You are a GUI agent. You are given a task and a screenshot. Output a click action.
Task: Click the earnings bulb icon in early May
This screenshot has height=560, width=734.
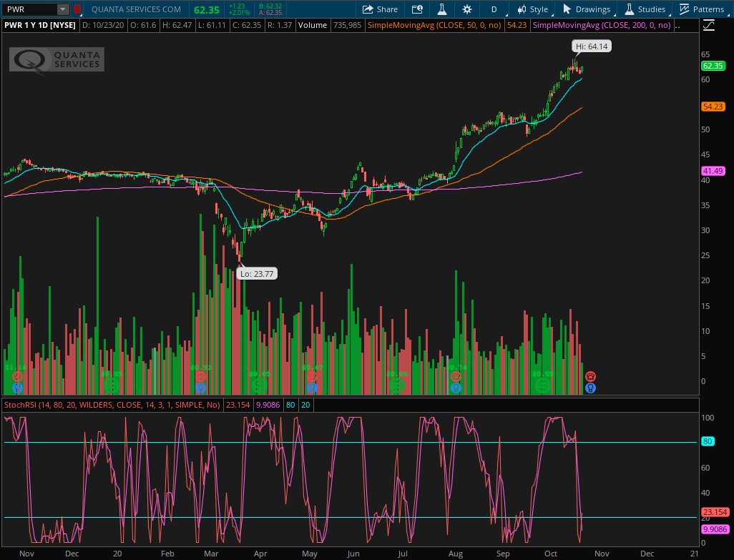tap(312, 388)
